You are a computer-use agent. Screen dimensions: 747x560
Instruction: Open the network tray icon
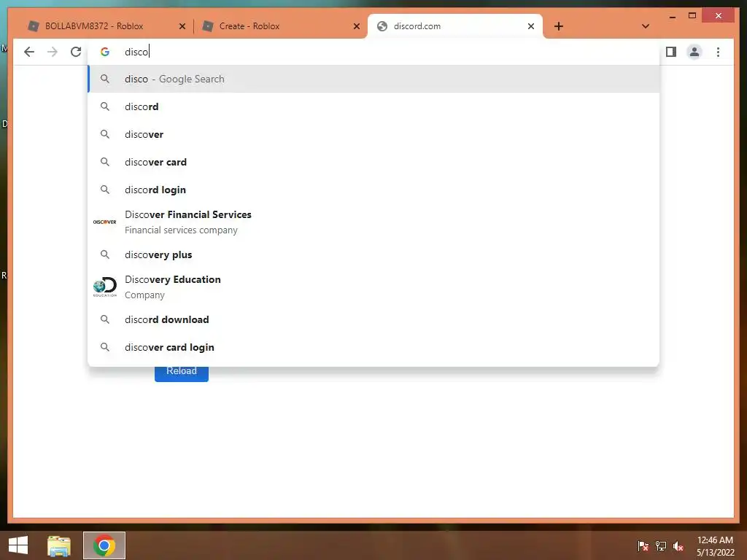(660, 545)
